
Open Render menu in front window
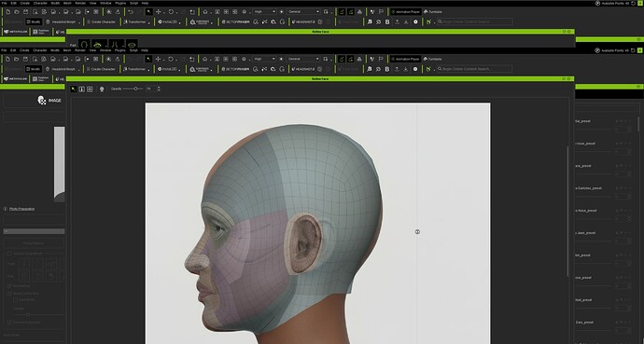80,50
